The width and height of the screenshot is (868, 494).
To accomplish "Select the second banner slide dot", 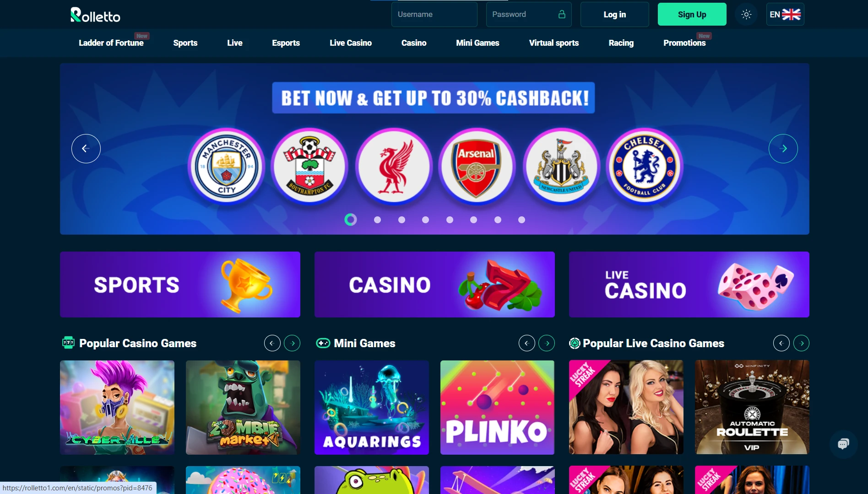I will (377, 220).
